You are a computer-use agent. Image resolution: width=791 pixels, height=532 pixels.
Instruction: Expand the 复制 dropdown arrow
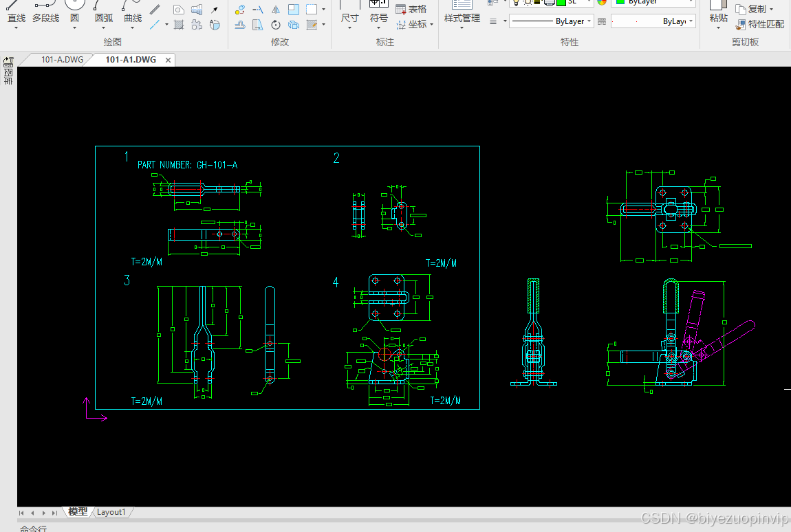(x=771, y=9)
